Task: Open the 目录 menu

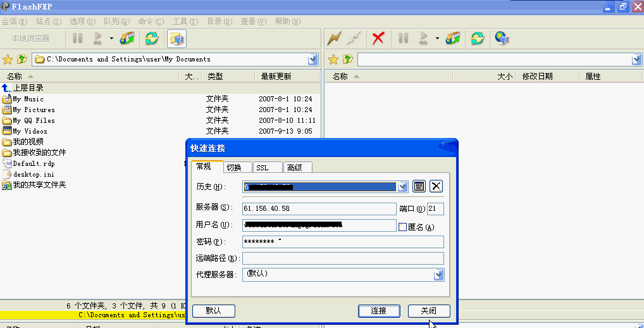Action: click(220, 22)
